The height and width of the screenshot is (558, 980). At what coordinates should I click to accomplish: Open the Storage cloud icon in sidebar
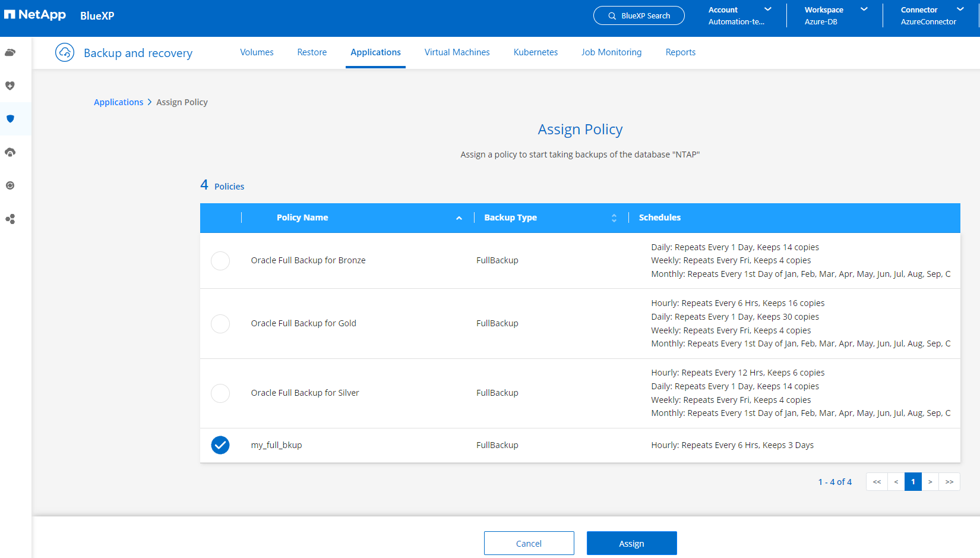pos(10,52)
